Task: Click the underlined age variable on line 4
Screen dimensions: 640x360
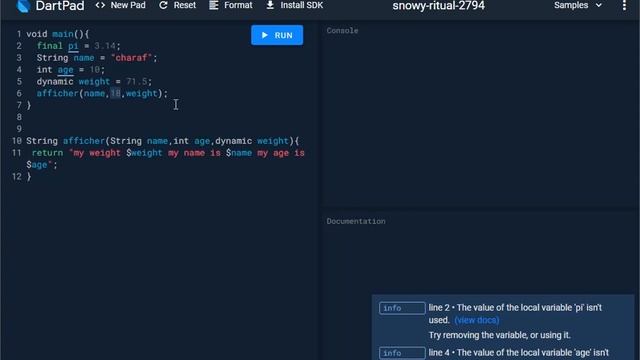Action: 65,70
